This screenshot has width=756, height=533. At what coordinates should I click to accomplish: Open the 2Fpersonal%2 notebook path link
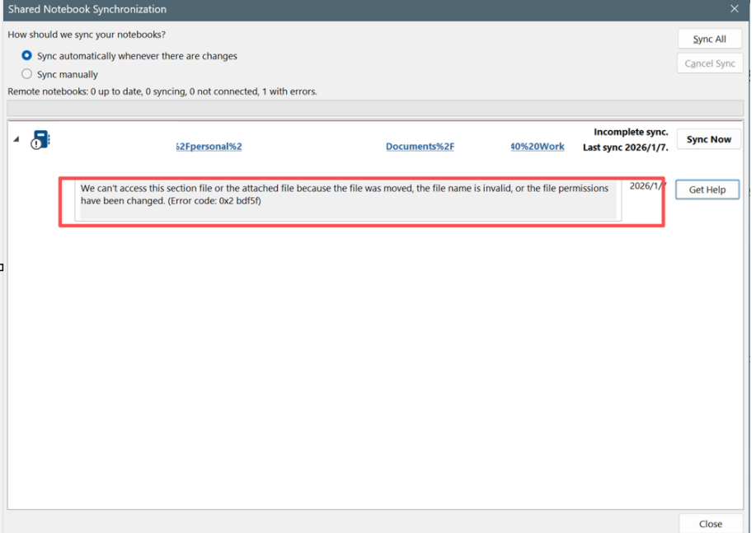coord(209,147)
